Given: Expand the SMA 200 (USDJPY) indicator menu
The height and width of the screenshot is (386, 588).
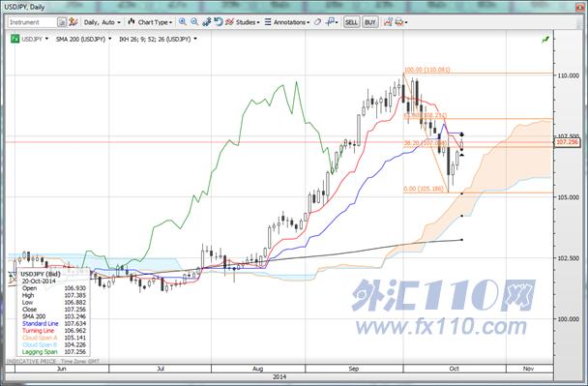Looking at the screenshot, I should [83, 39].
